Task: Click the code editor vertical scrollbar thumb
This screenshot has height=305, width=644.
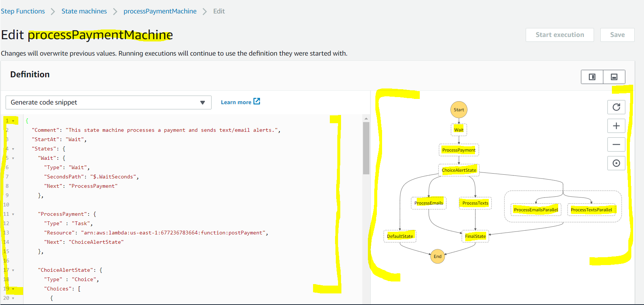Action: 366,148
